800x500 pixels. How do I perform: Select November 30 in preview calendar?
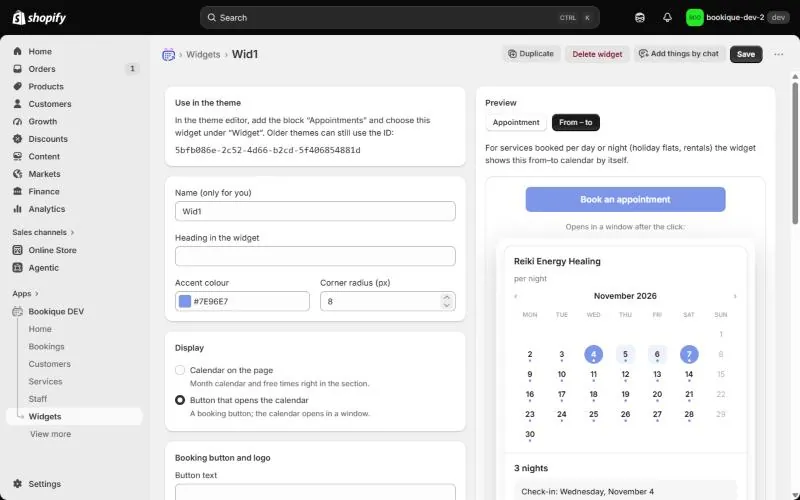[530, 435]
